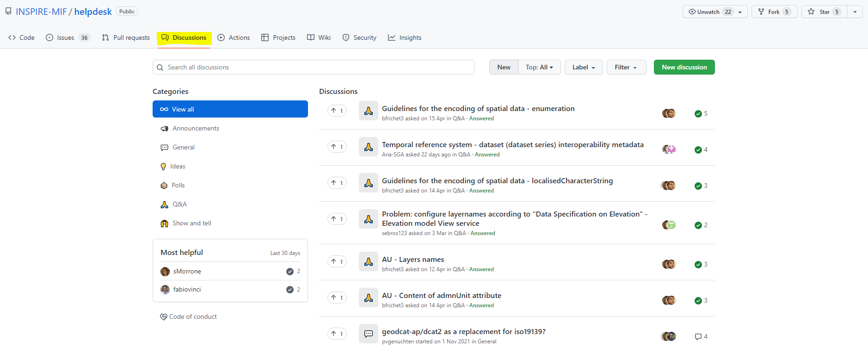
Task: Open the geodcat-ap/dcat2 discussion title
Action: point(464,331)
